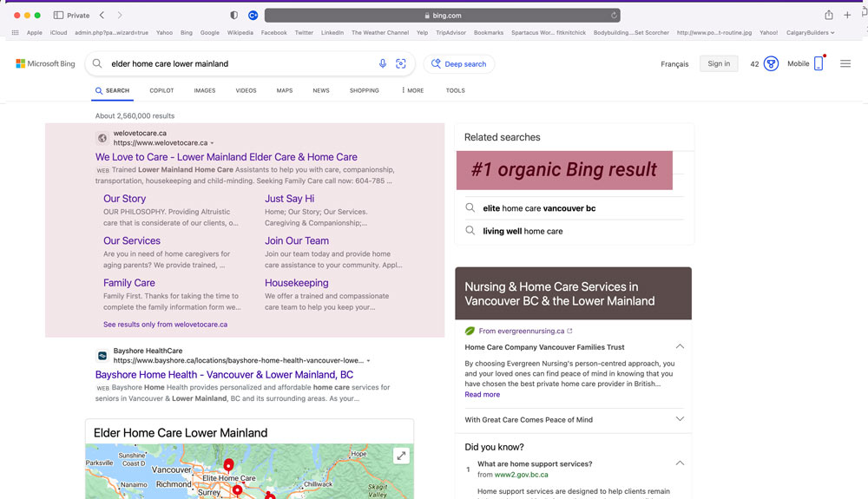Go back with the browser back arrow
Viewport: 868px width, 499px height.
click(x=102, y=16)
